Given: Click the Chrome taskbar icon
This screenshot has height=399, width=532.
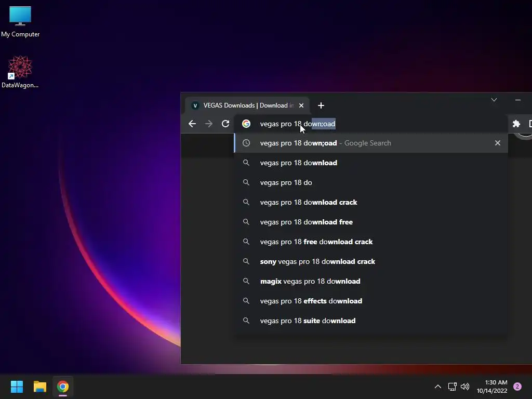Looking at the screenshot, I should 63,387.
